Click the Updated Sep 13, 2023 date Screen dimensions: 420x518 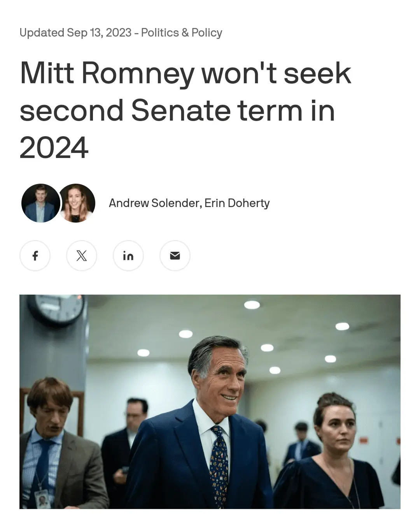[x=75, y=33]
